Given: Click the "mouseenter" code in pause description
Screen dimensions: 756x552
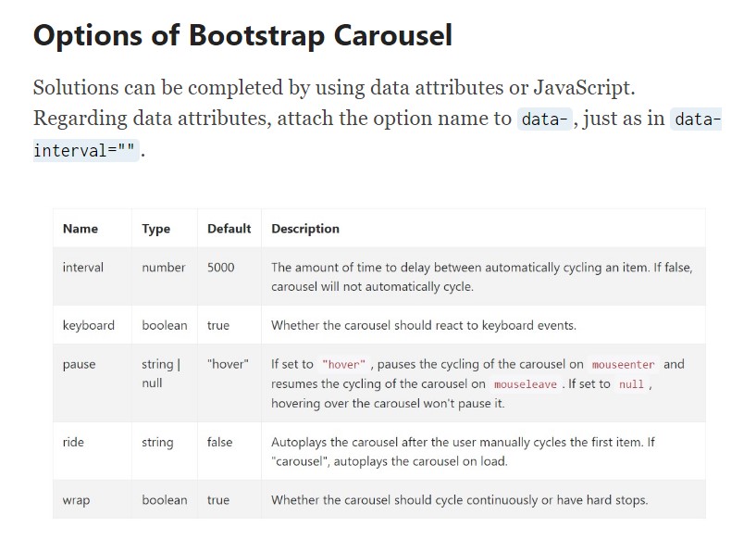Looking at the screenshot, I should point(623,365).
